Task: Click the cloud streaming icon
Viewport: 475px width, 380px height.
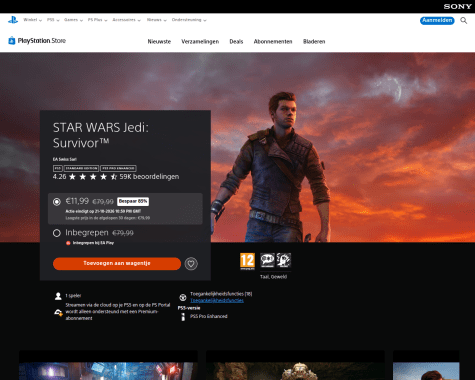Action: tap(58, 313)
